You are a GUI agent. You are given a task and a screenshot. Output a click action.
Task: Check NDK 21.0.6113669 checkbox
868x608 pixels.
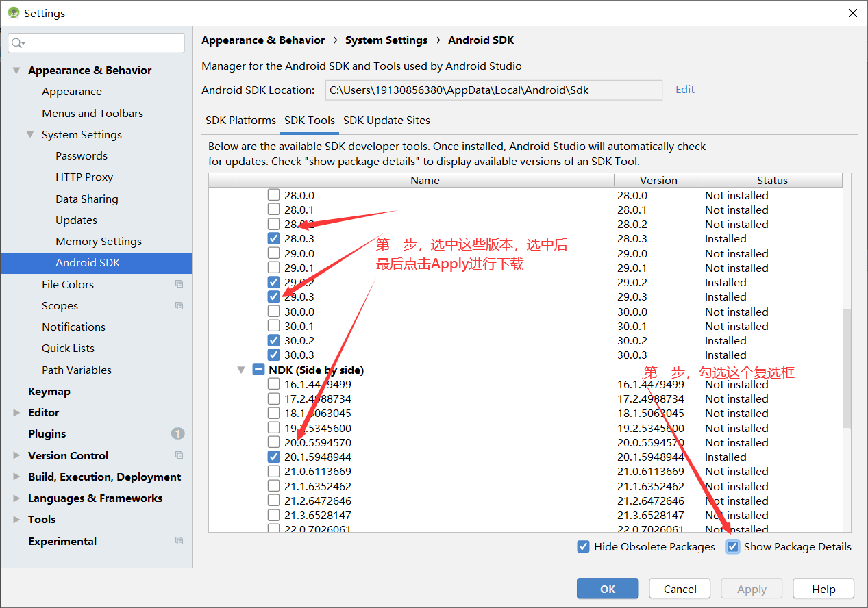[273, 471]
